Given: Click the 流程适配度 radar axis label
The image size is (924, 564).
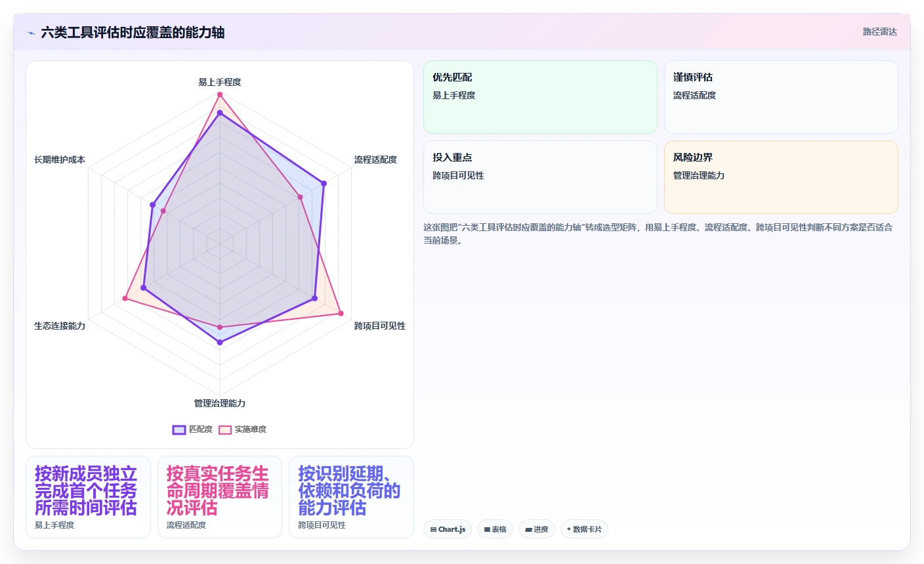Looking at the screenshot, I should (375, 160).
